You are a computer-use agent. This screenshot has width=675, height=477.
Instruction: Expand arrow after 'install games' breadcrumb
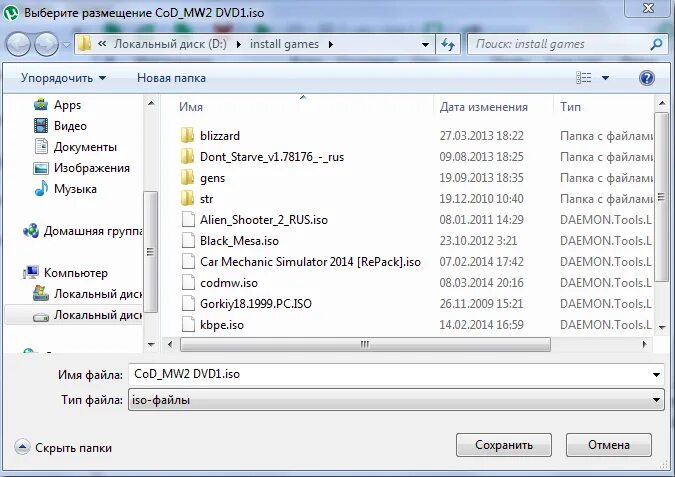pyautogui.click(x=331, y=44)
